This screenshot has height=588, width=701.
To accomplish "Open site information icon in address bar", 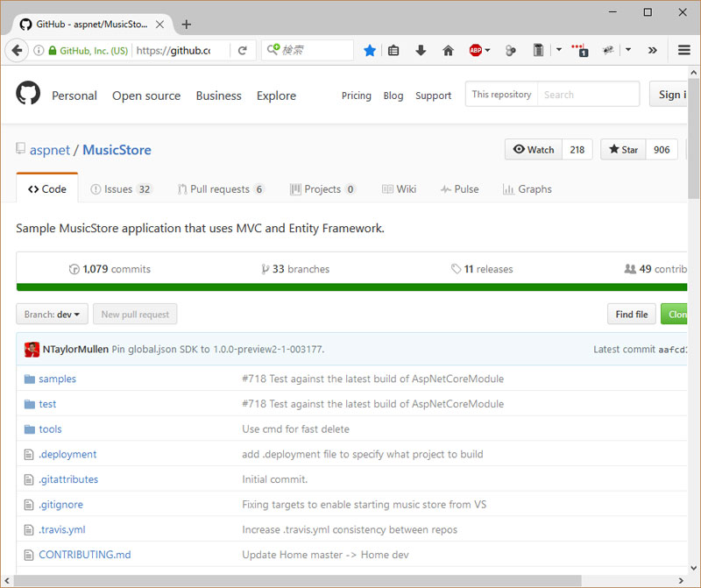I will coord(39,51).
